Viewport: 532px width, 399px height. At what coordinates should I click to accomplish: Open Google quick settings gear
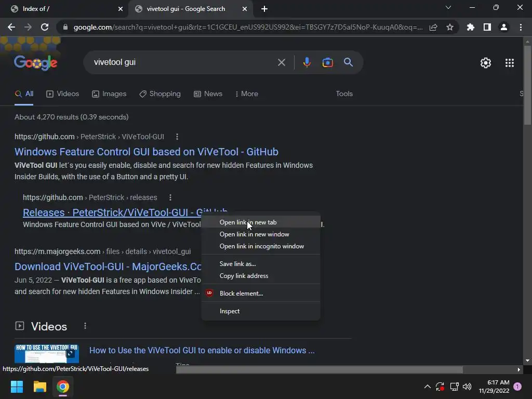coord(486,63)
